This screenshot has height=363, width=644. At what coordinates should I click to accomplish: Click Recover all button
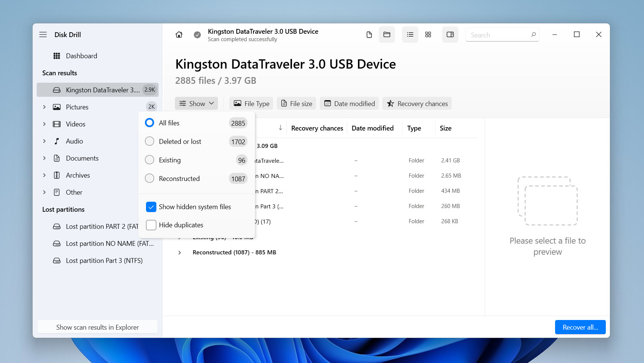(x=580, y=327)
